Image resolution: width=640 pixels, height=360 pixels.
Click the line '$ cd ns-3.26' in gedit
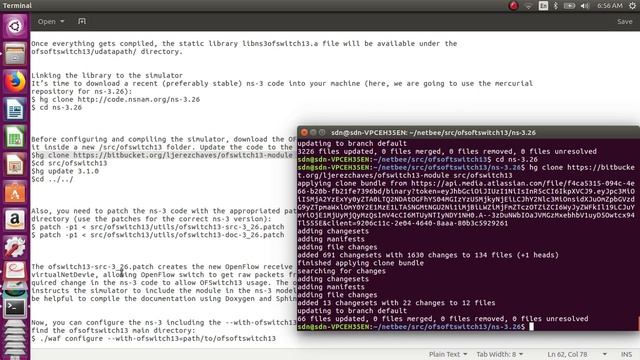[56, 107]
